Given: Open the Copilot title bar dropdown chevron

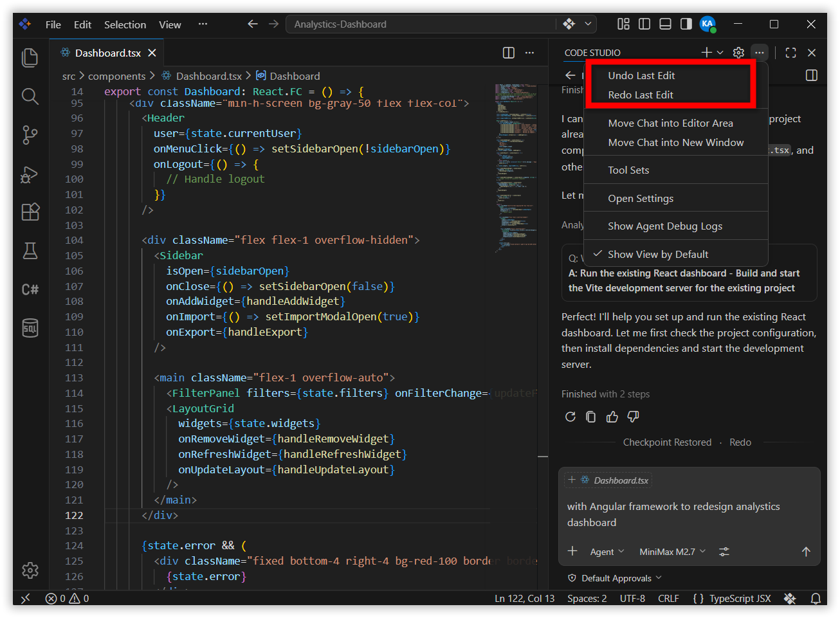Looking at the screenshot, I should point(588,24).
